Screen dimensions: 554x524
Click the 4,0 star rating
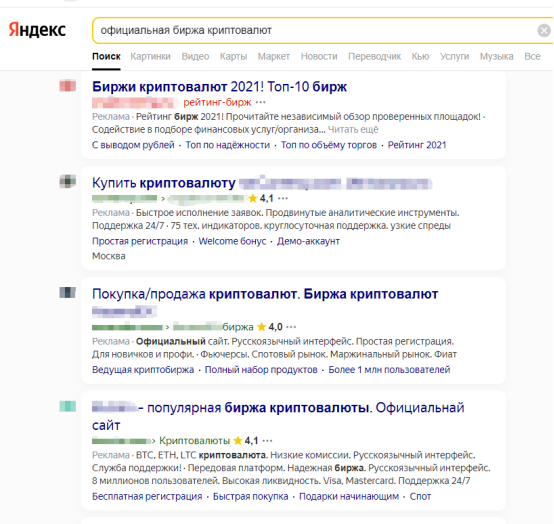point(270,327)
